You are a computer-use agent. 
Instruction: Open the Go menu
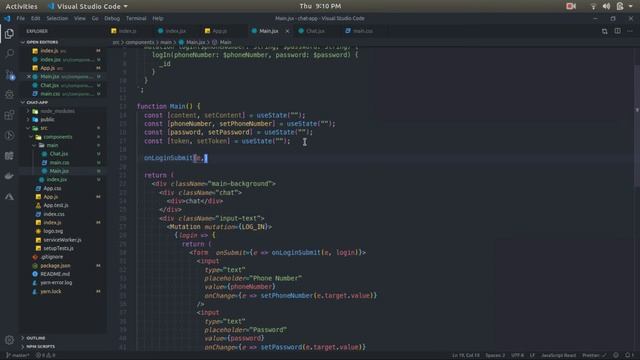pos(95,18)
